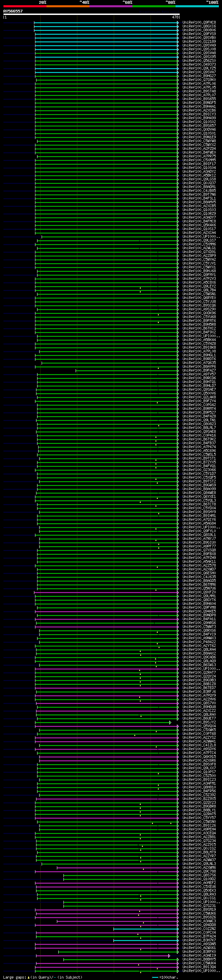This screenshot has height=980, width=222.
Task: Click the green ~80% identity legend segment
Action: (x=154, y=6)
